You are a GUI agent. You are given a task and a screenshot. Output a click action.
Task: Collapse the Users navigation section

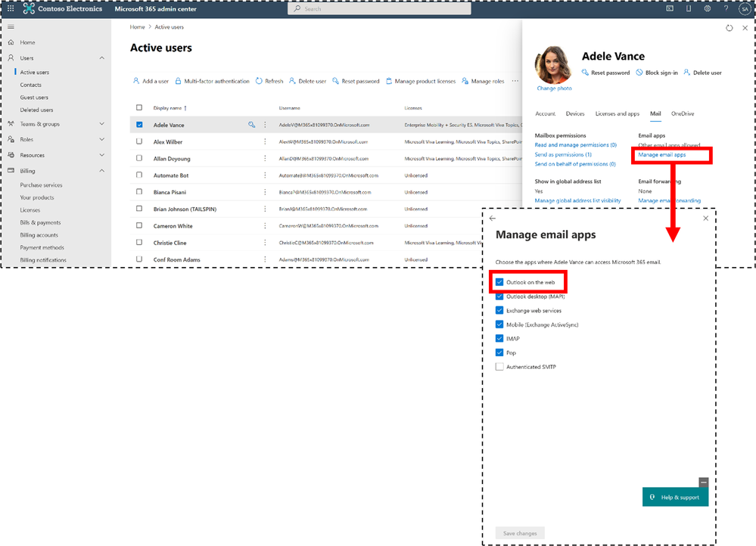(101, 57)
